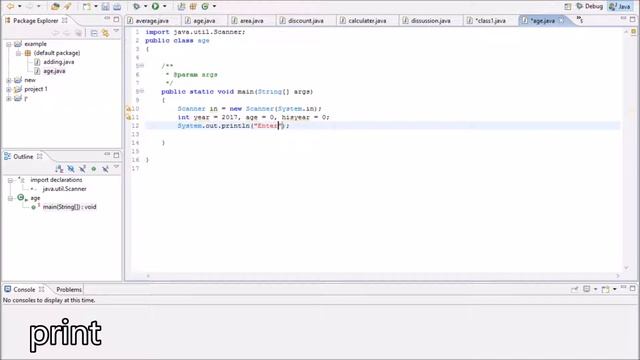Minimize the Package Explorer panel
Viewport: 640px width, 360px height.
[107, 19]
